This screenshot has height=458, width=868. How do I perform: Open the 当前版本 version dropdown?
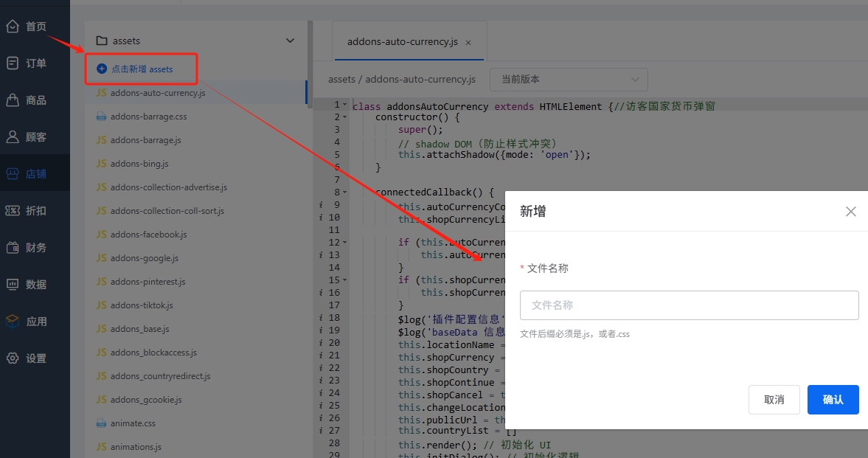coord(570,79)
